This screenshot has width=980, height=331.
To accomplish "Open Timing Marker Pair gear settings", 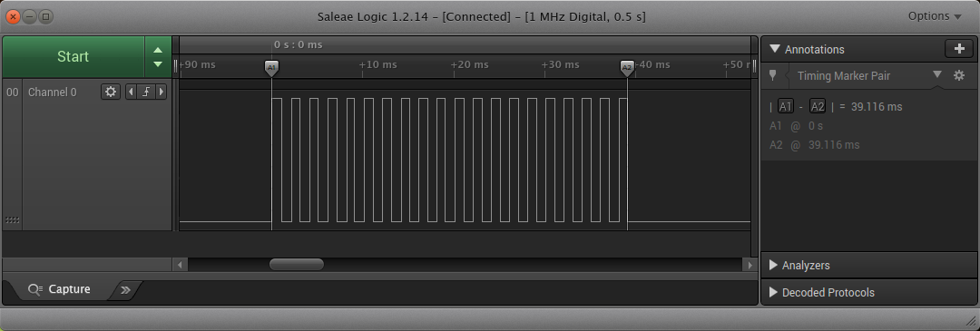I will [959, 75].
